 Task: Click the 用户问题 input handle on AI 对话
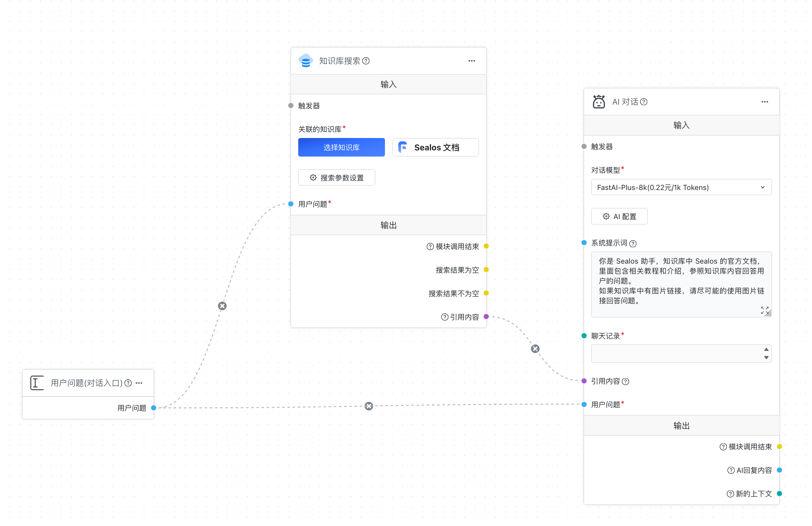pyautogui.click(x=584, y=404)
